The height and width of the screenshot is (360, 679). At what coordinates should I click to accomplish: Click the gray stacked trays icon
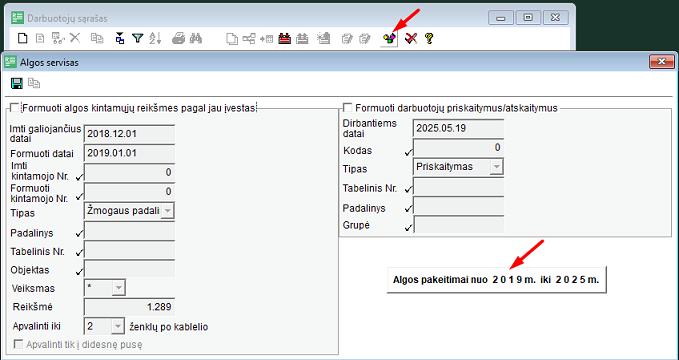pos(302,39)
